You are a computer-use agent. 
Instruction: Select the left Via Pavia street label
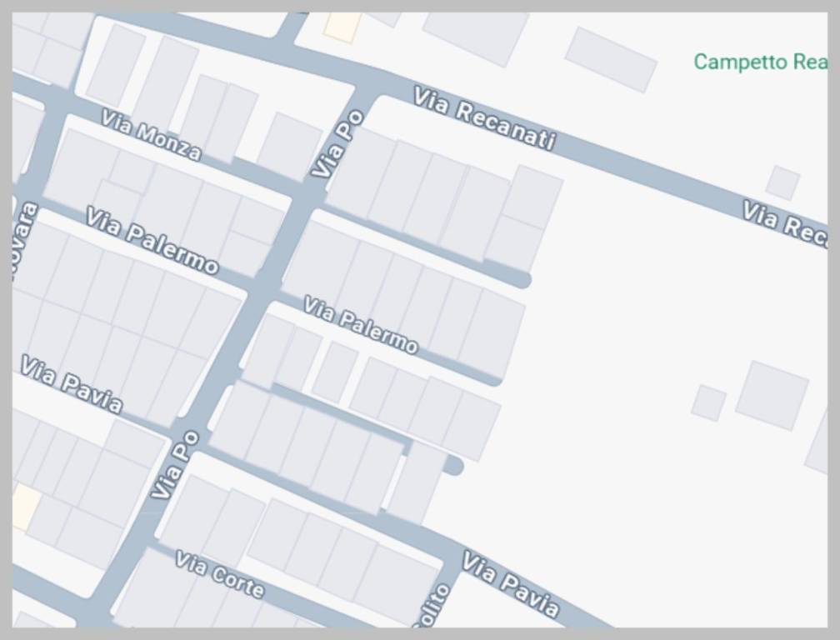(72, 384)
